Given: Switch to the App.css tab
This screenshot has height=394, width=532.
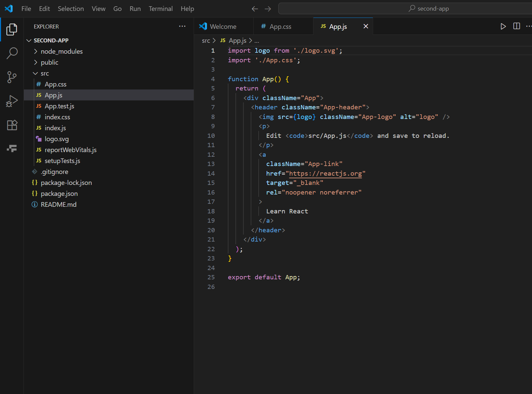Looking at the screenshot, I should coord(283,26).
